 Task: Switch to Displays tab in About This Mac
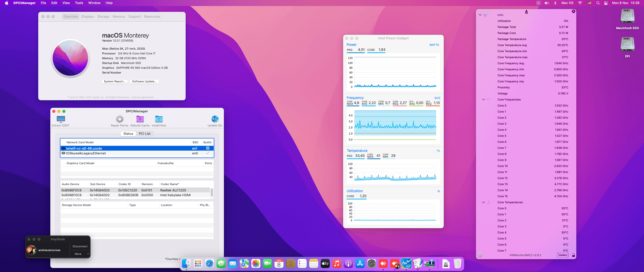pos(88,17)
